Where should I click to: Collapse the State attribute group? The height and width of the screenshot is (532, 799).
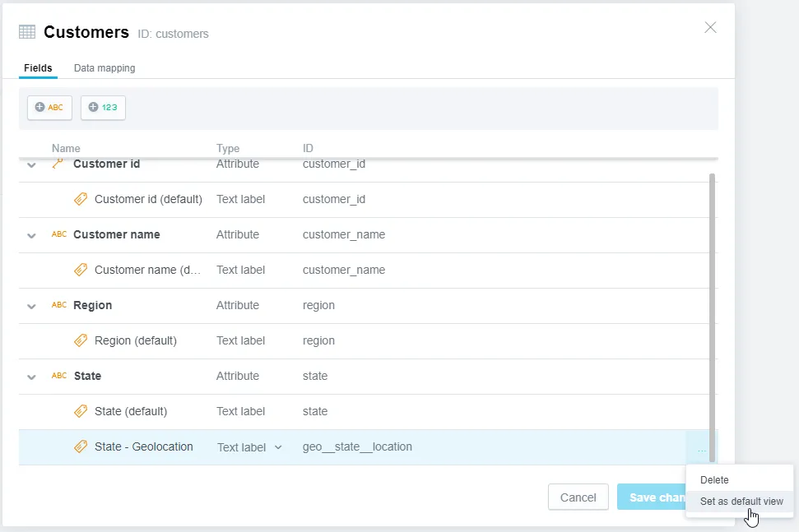[x=31, y=376]
